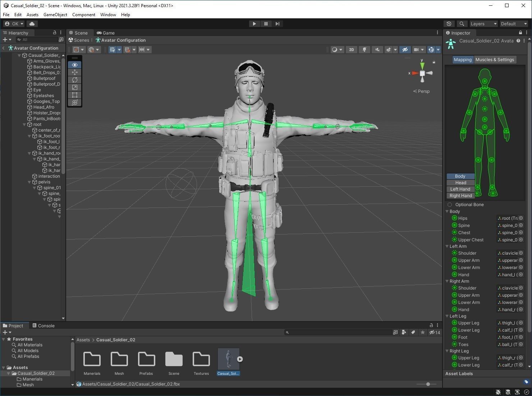This screenshot has width=532, height=396.
Task: Click the Project search input field
Action: coord(338,332)
